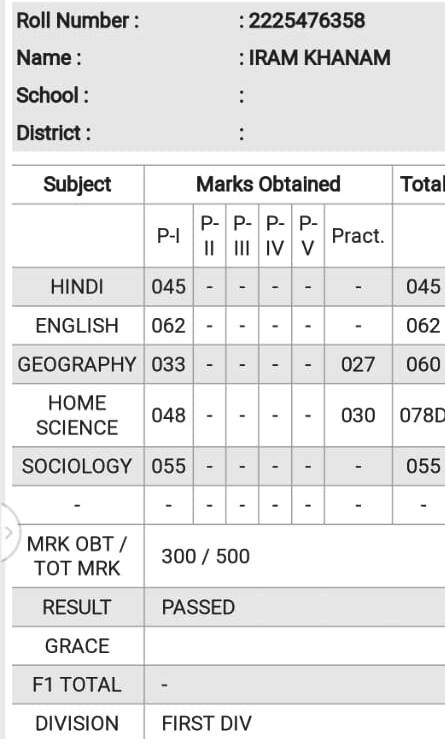445x739 pixels.
Task: Click the GEOGRAPHY subject cell
Action: click(x=77, y=364)
